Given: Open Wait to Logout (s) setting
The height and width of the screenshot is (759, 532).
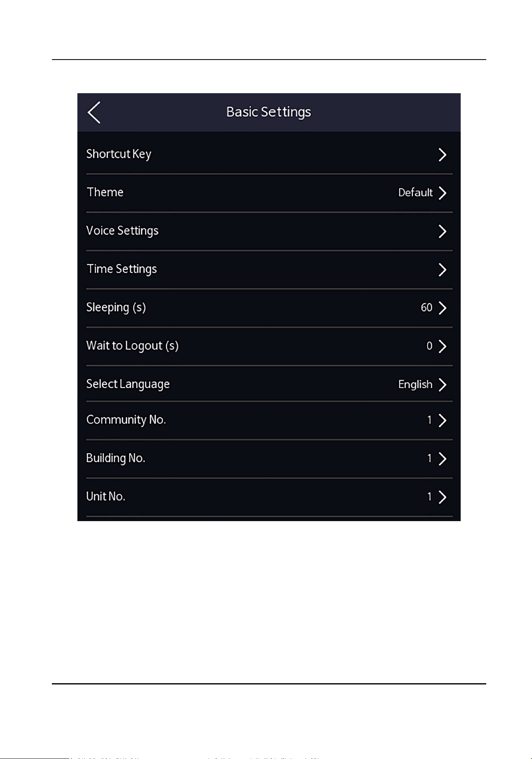Looking at the screenshot, I should 269,346.
